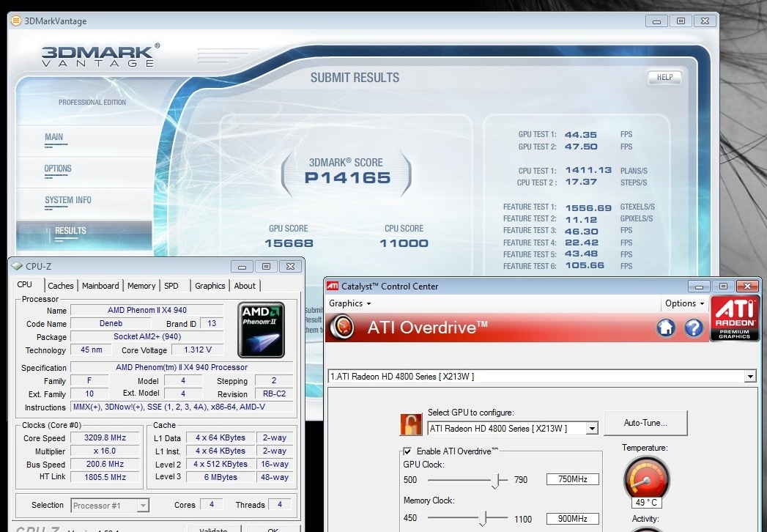Click the 3DMarkVantage title bar app icon

[x=16, y=21]
